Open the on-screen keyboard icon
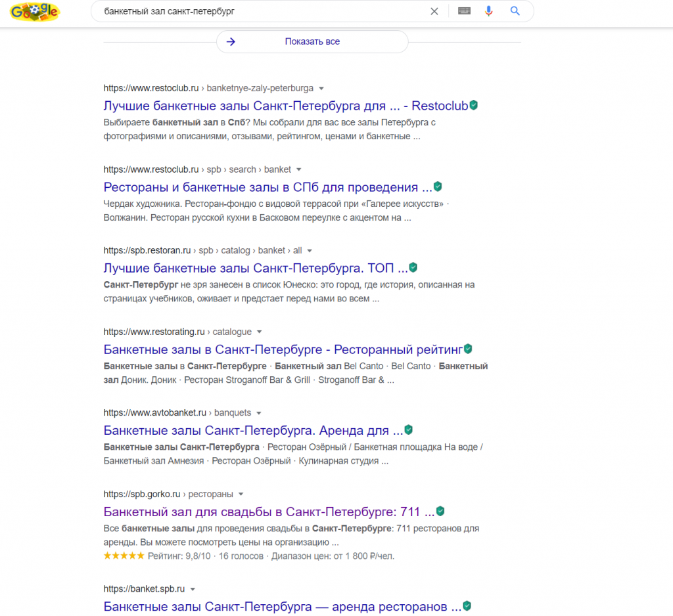Screen dimensions: 673x616 464,11
